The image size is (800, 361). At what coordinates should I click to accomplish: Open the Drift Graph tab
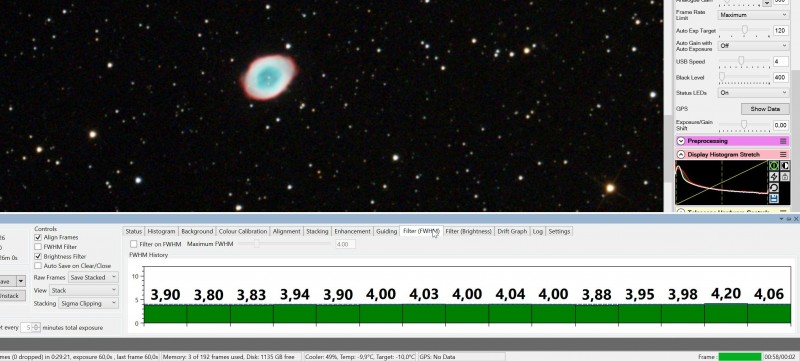point(512,231)
